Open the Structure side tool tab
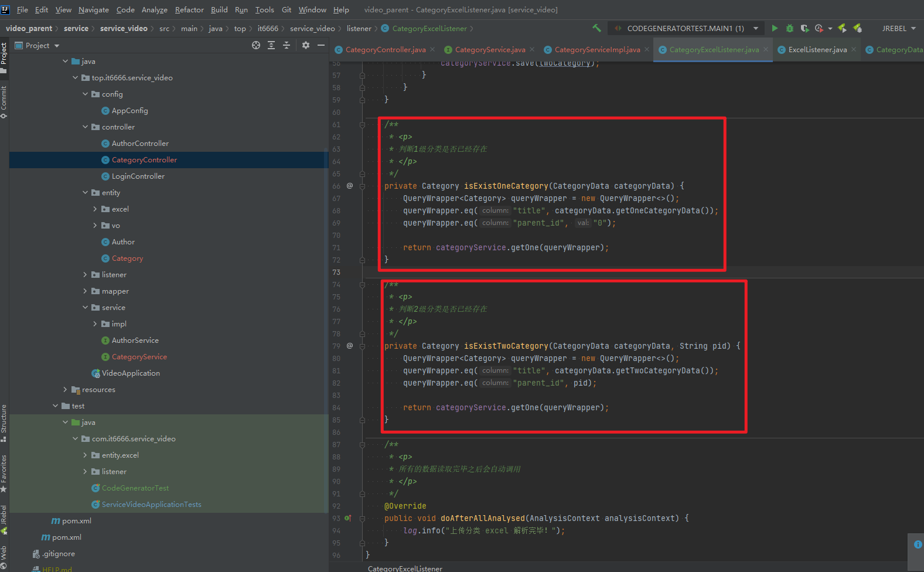 [4, 423]
